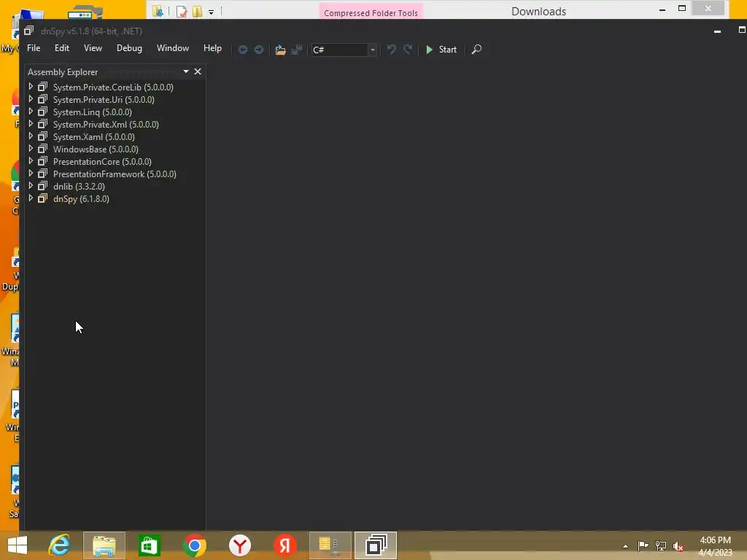Open the Window menu

tap(172, 48)
